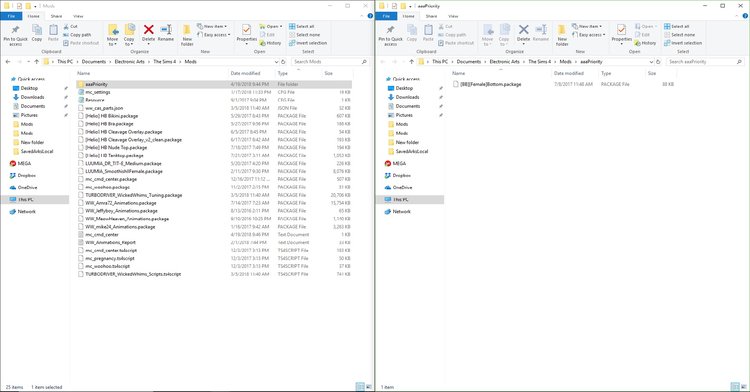Click Invert selection in aaaPriority window
This screenshot has width=750, height=392.
[683, 43]
